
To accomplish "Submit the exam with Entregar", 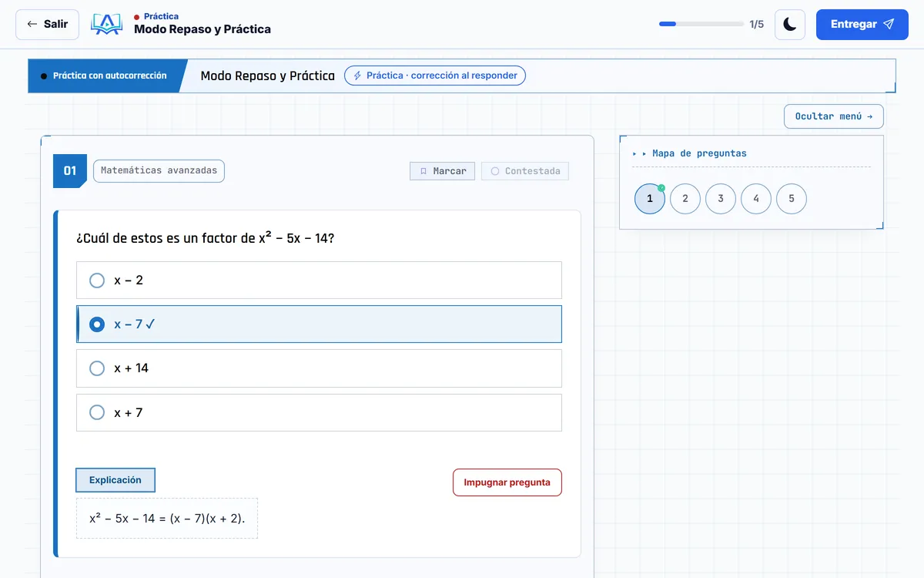I will 862,25.
